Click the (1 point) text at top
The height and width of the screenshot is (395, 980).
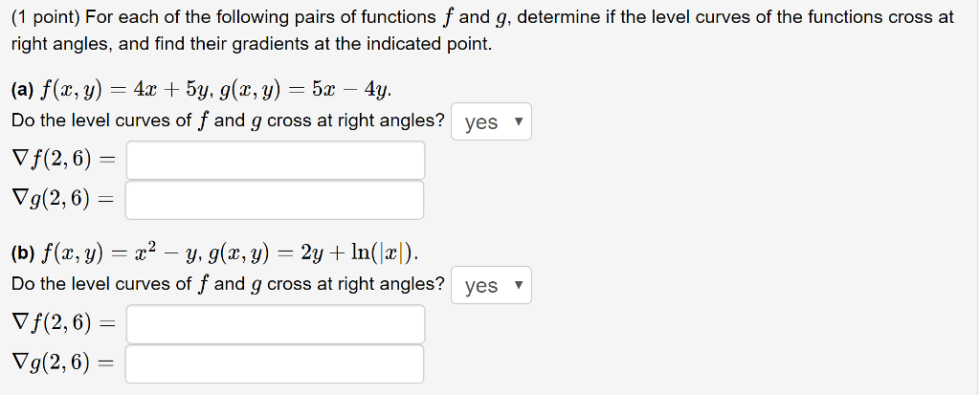(45, 17)
